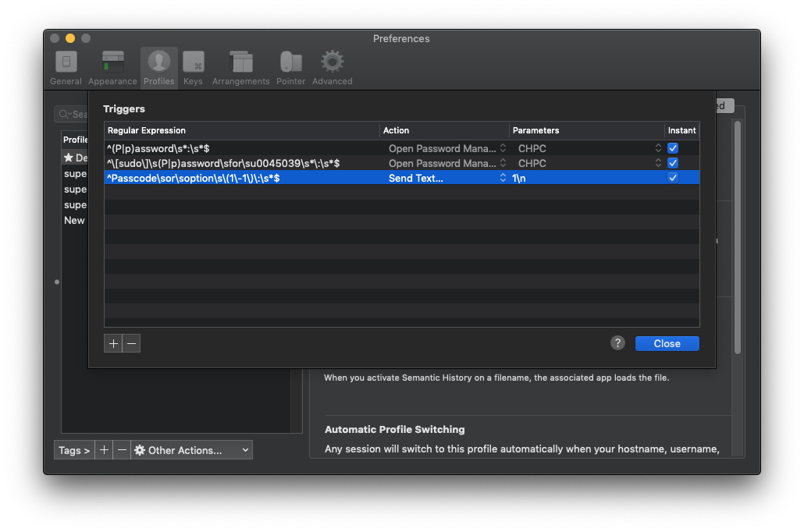Click the Instant column header
804x532 pixels.
tap(682, 130)
